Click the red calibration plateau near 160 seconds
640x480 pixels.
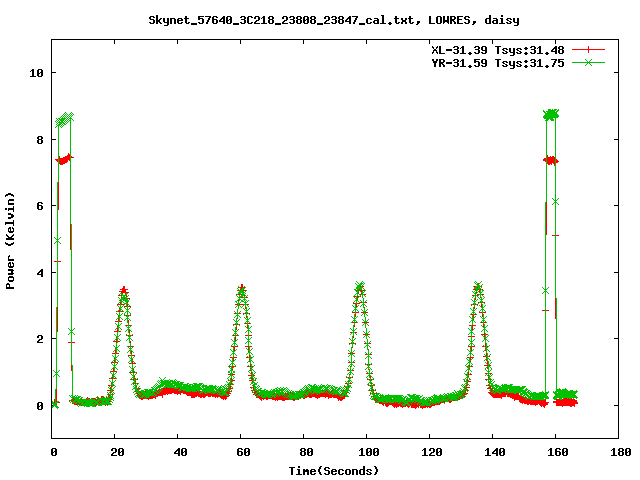(x=551, y=161)
